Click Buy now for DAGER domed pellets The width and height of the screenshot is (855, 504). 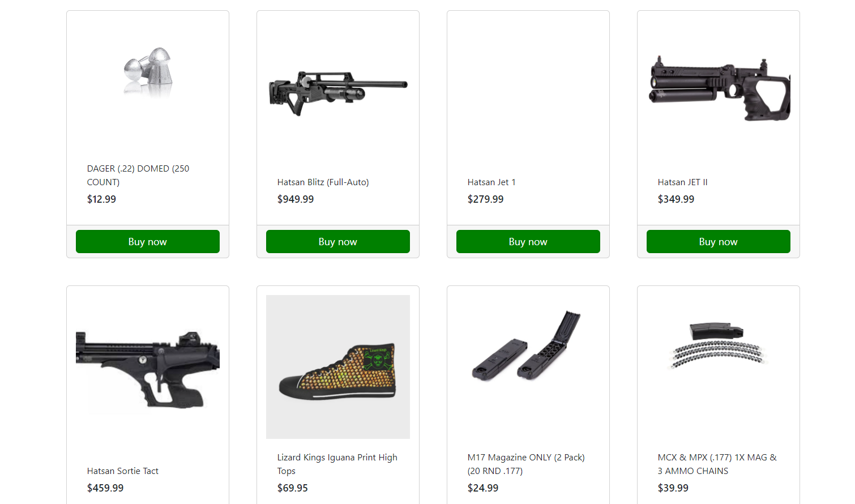tap(148, 242)
